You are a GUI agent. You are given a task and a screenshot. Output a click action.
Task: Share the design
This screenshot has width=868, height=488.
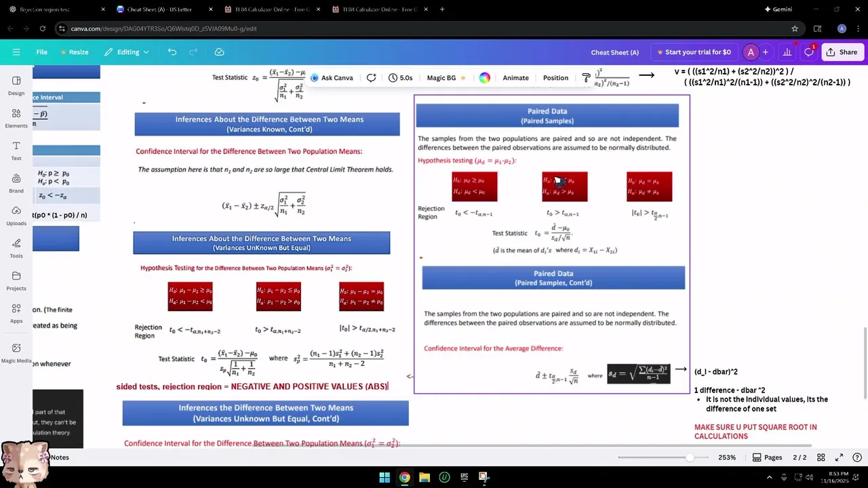pyautogui.click(x=842, y=52)
